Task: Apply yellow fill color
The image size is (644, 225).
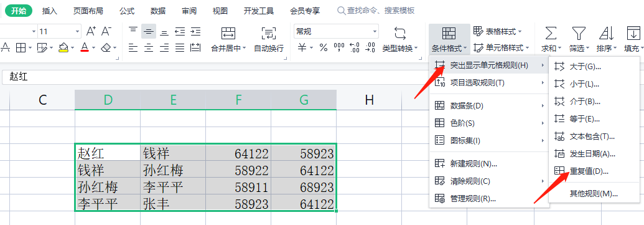Action: [x=63, y=48]
